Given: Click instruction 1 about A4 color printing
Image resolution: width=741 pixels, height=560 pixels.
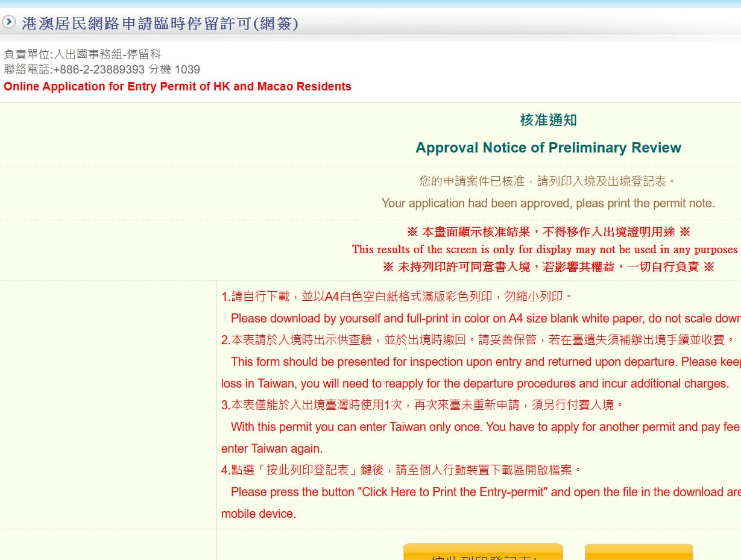Looking at the screenshot, I should pos(397,297).
